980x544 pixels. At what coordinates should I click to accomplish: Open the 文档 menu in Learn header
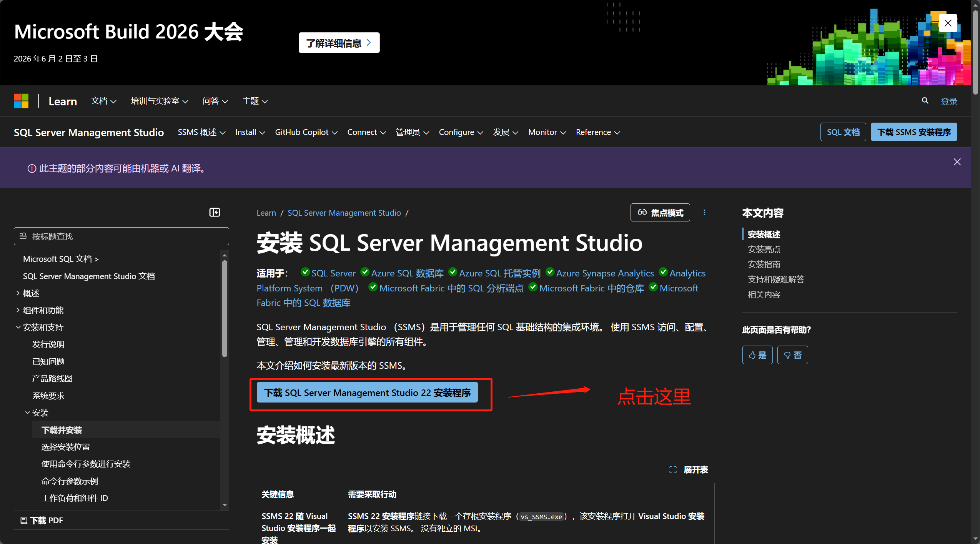point(103,101)
